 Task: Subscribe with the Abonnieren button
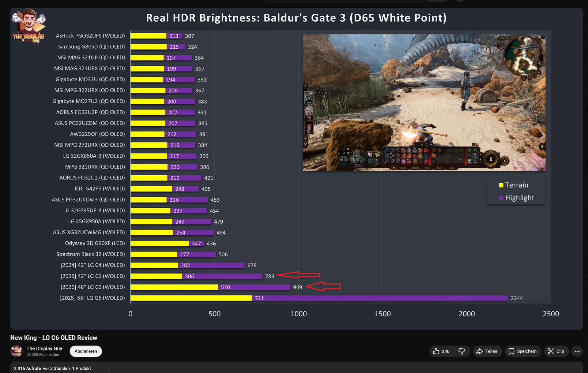tap(86, 351)
